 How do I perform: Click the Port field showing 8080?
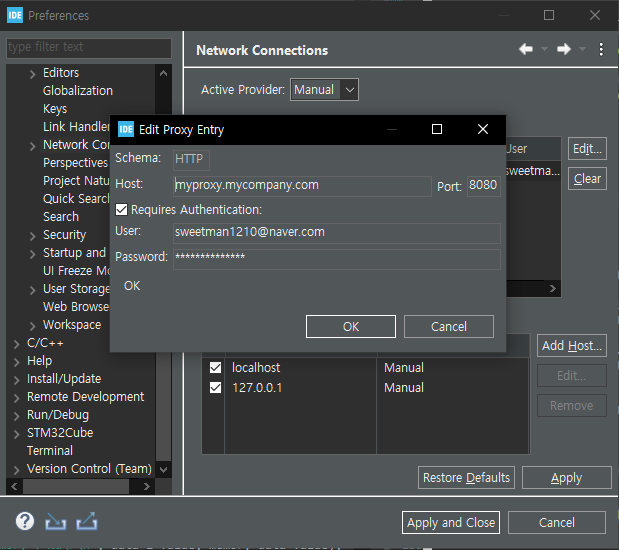tap(484, 186)
